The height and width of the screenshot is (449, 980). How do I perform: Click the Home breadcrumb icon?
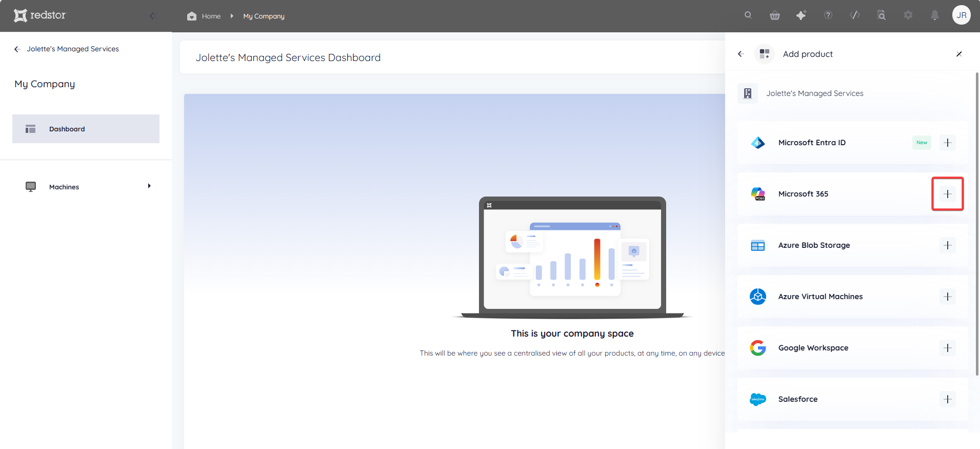[192, 16]
